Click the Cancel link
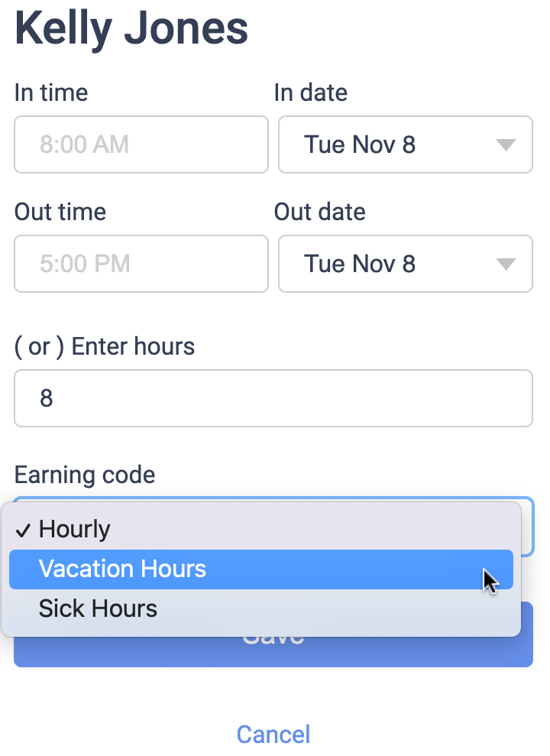This screenshot has width=550, height=756. point(273,735)
